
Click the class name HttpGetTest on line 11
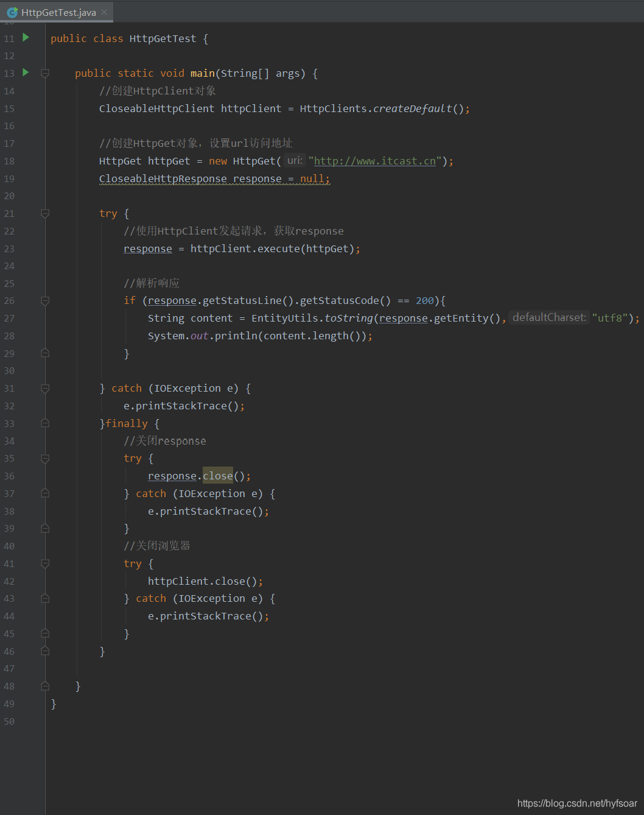[163, 38]
